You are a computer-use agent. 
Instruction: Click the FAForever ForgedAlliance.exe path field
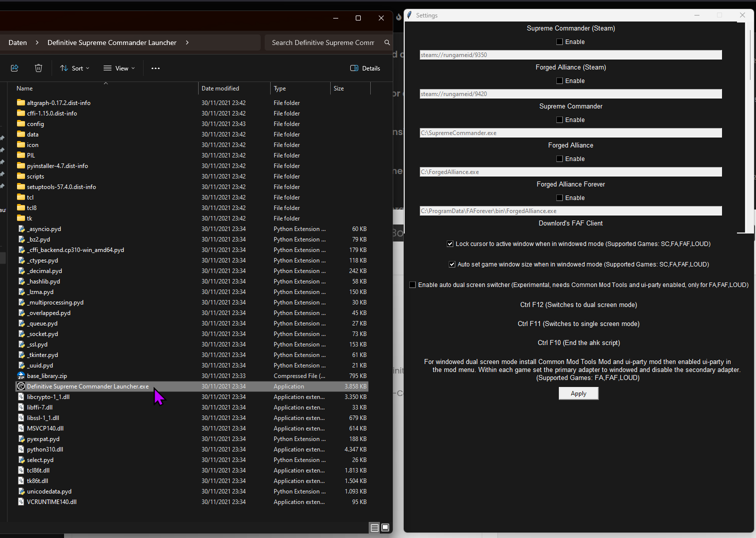pos(570,211)
